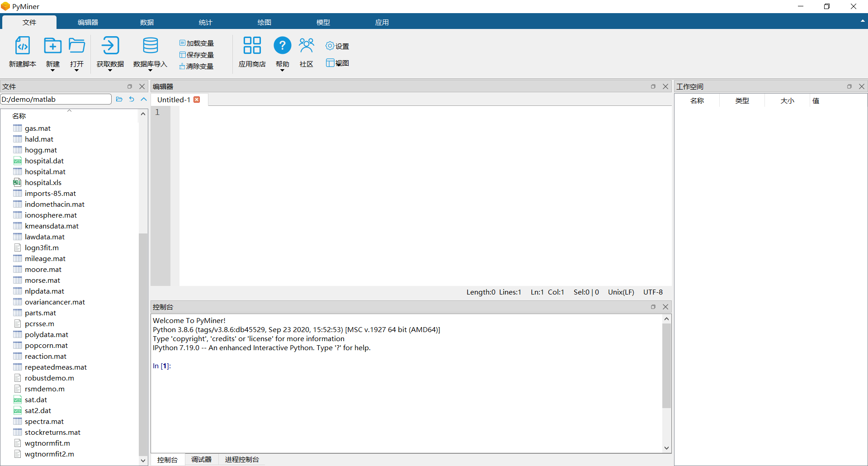
Task: Float the 工作空间 panel
Action: [849, 86]
